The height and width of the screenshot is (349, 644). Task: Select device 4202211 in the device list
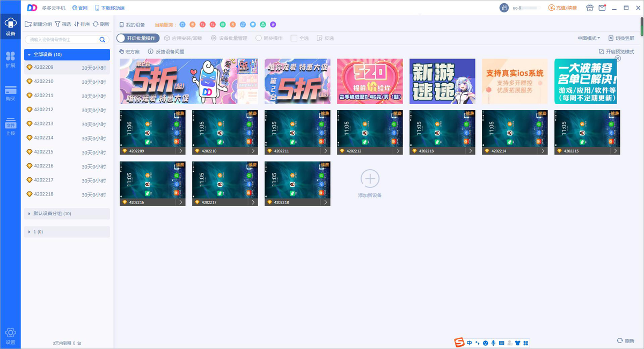click(67, 96)
